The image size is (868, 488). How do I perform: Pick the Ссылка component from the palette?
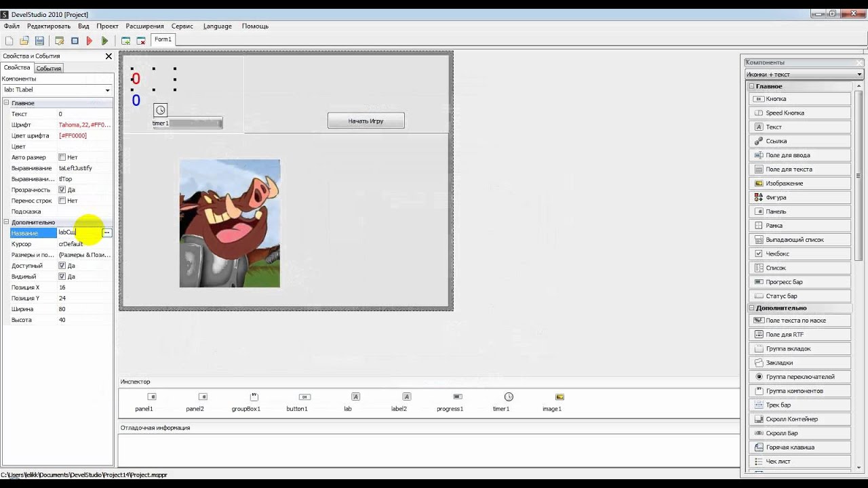pyautogui.click(x=800, y=141)
